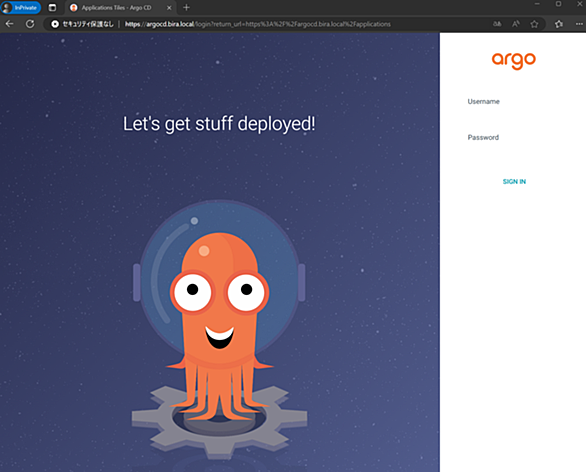Add this page to favorites with star
586x472 pixels.
pos(534,24)
